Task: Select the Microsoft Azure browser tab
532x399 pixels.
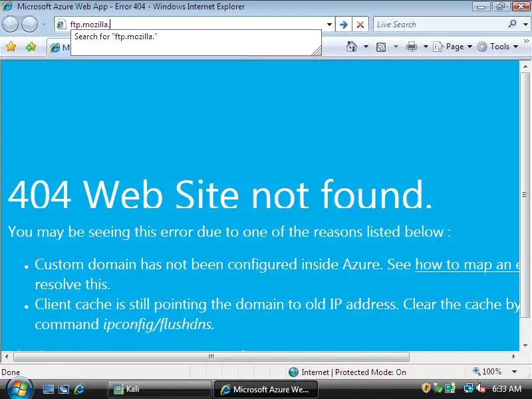Action: point(59,48)
